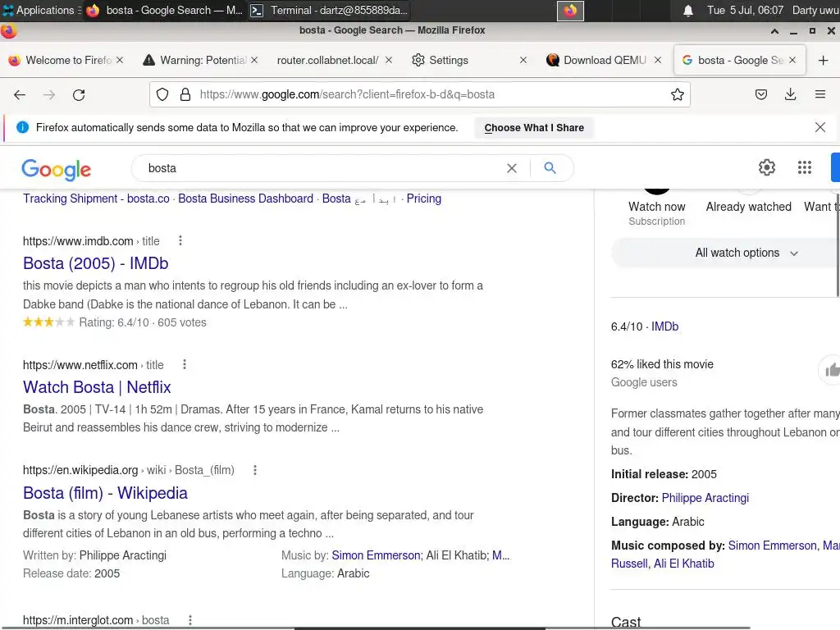Bookmark this page with the star
The height and width of the screenshot is (630, 840).
[x=677, y=95]
